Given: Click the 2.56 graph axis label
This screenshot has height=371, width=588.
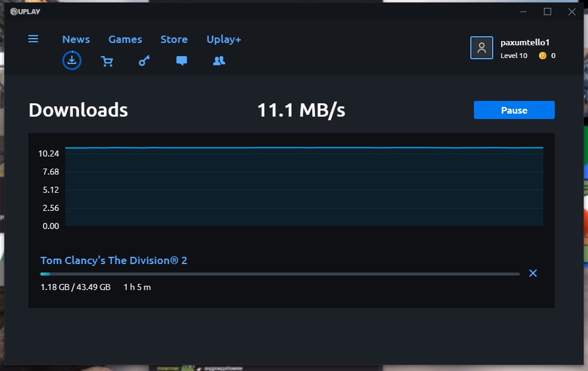Looking at the screenshot, I should [51, 208].
